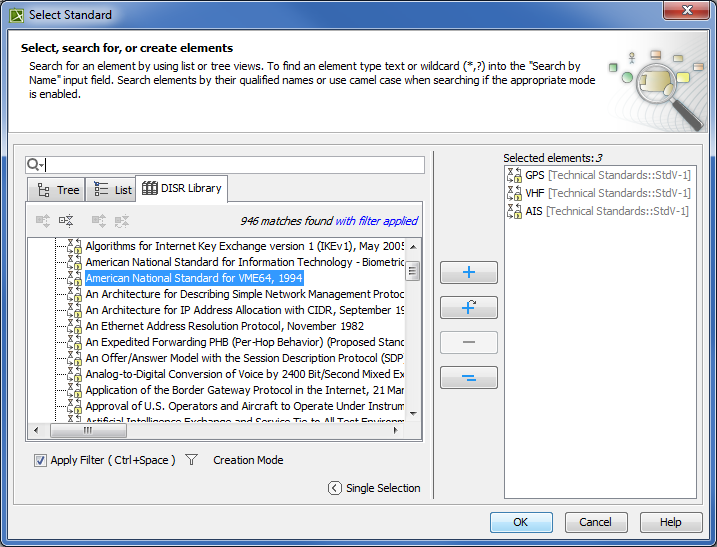Click the horizontal scrollbar right arrow

coord(396,430)
